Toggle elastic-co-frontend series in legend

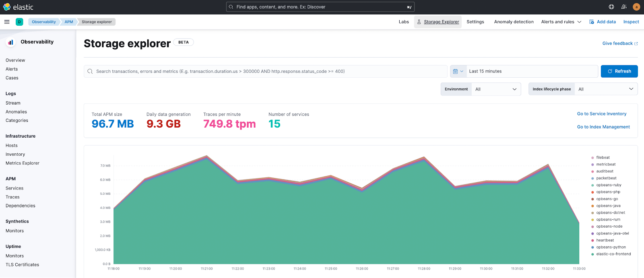point(613,254)
